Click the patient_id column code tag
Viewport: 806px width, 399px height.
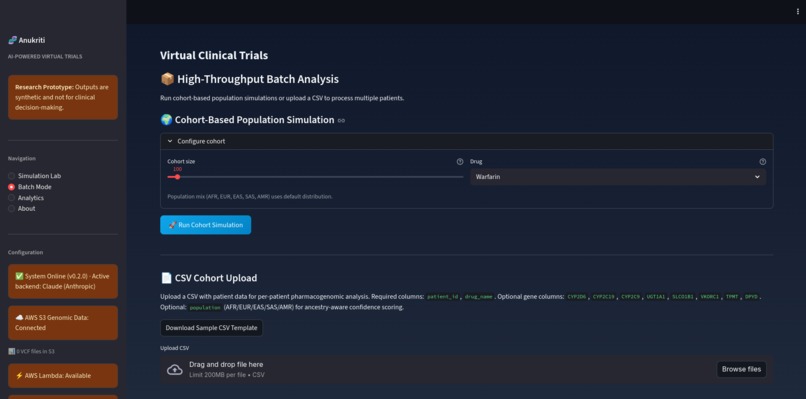[443, 297]
